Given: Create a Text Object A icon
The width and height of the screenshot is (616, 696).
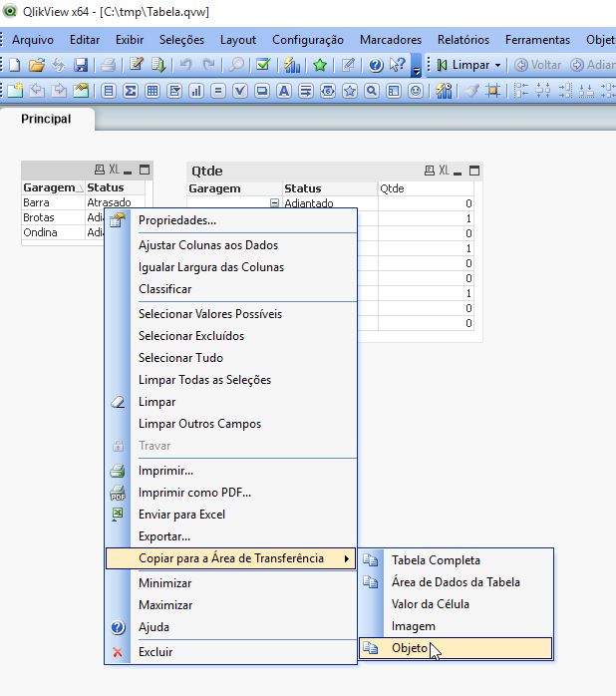Looking at the screenshot, I should (284, 91).
